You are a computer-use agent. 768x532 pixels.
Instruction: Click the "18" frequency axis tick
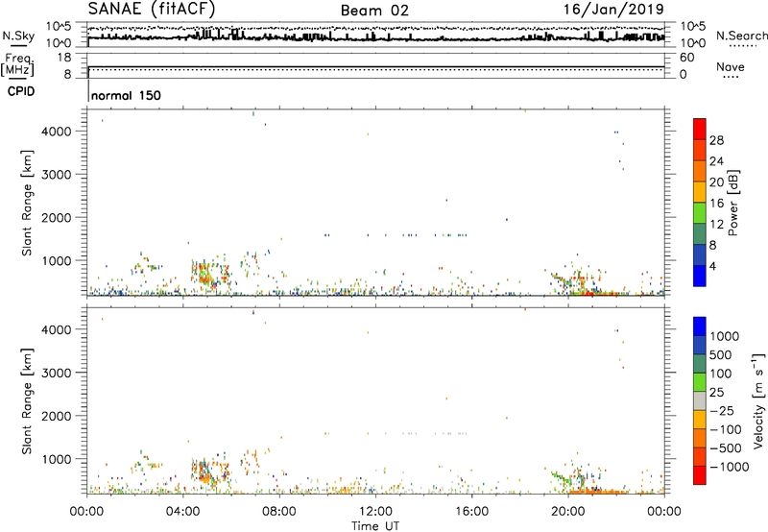(x=64, y=58)
